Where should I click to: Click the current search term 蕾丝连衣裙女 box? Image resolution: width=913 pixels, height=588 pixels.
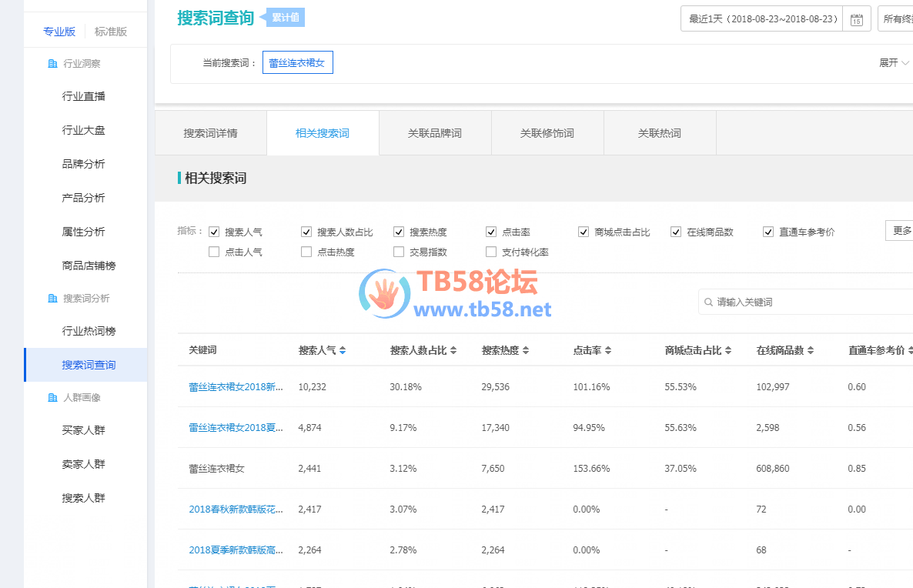[298, 63]
